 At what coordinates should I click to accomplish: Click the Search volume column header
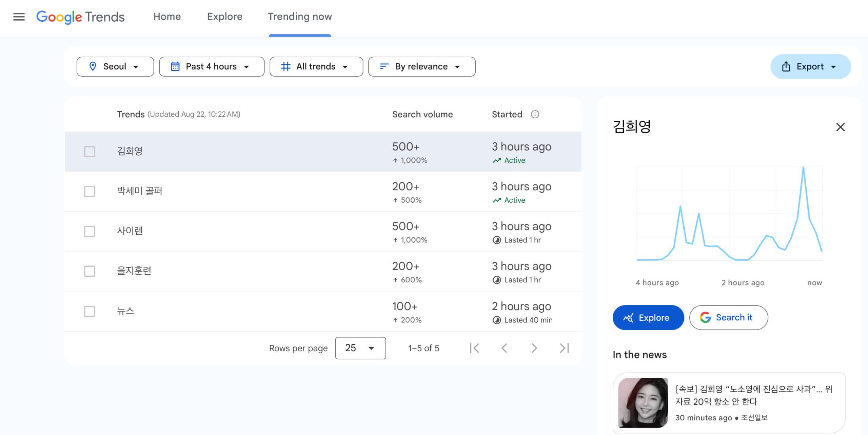coord(422,115)
